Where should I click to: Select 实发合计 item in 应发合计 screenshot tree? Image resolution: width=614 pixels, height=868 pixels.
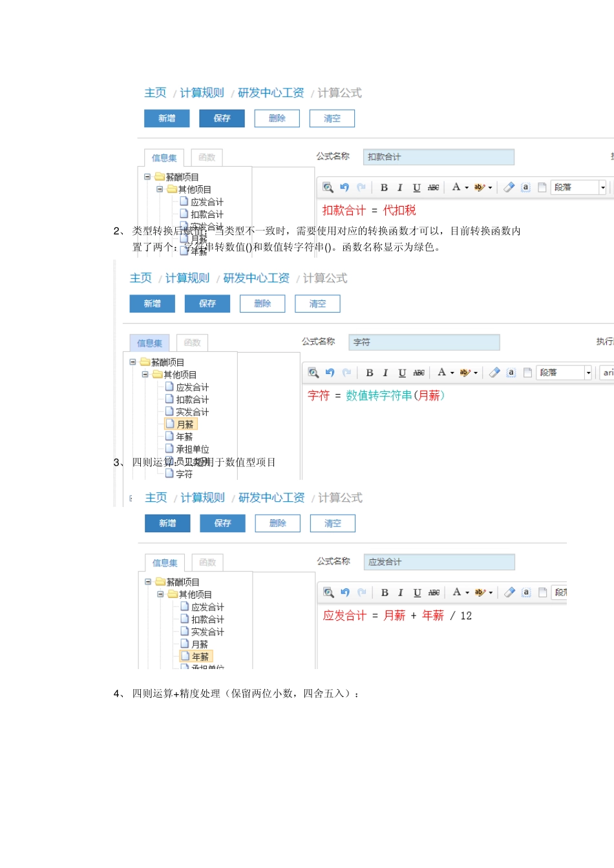click(202, 632)
